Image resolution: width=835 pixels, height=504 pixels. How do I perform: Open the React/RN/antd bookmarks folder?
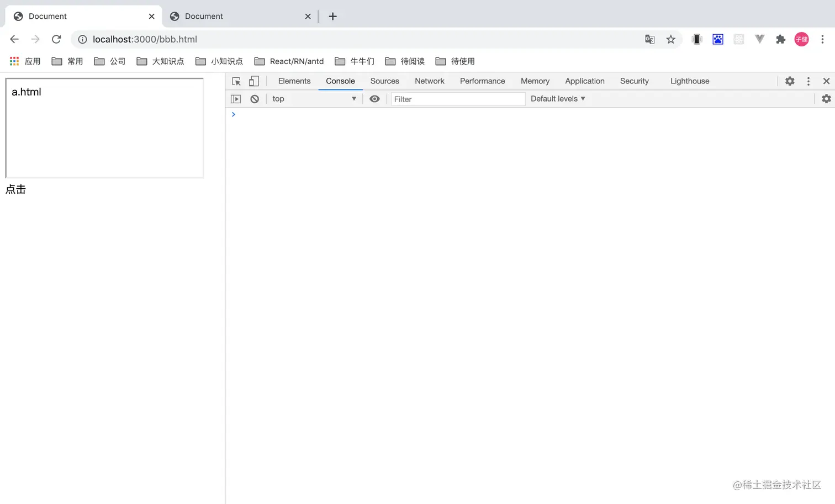click(289, 61)
